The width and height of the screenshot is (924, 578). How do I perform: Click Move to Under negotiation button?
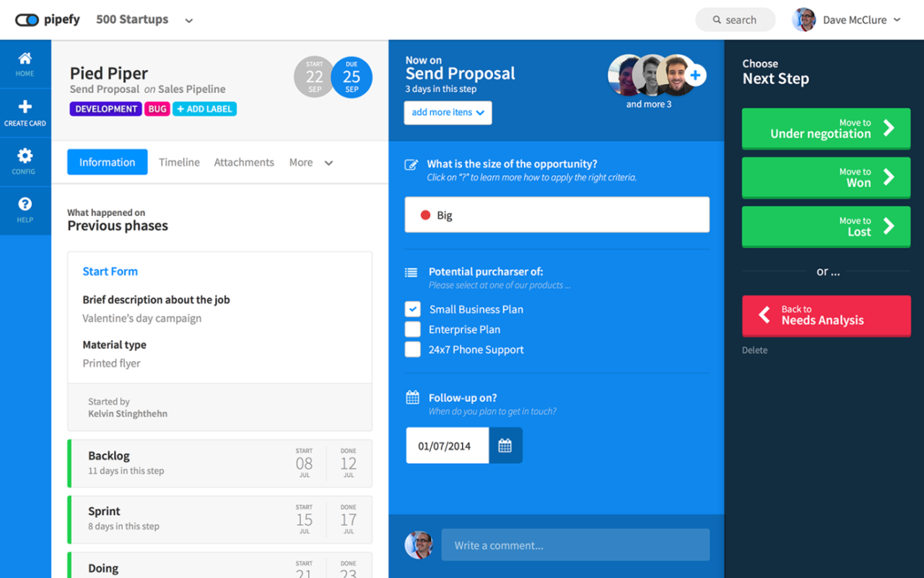826,129
